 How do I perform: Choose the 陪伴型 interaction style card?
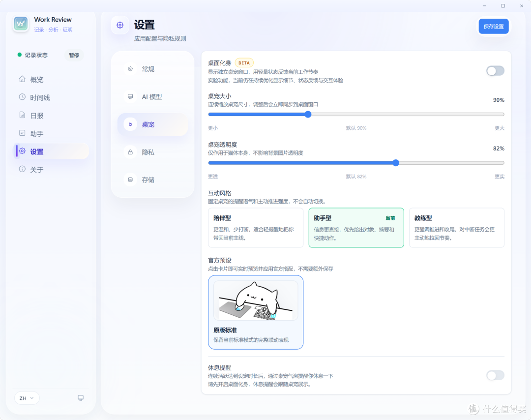(256, 228)
